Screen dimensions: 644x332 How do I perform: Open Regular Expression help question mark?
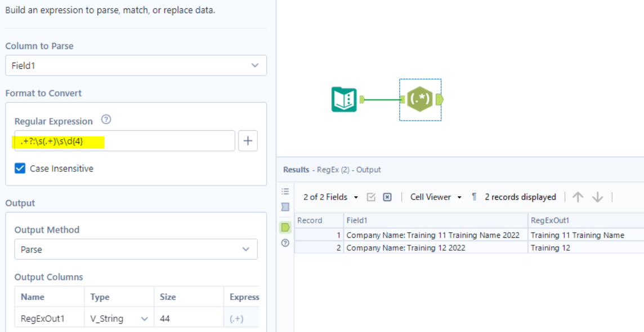click(x=106, y=120)
